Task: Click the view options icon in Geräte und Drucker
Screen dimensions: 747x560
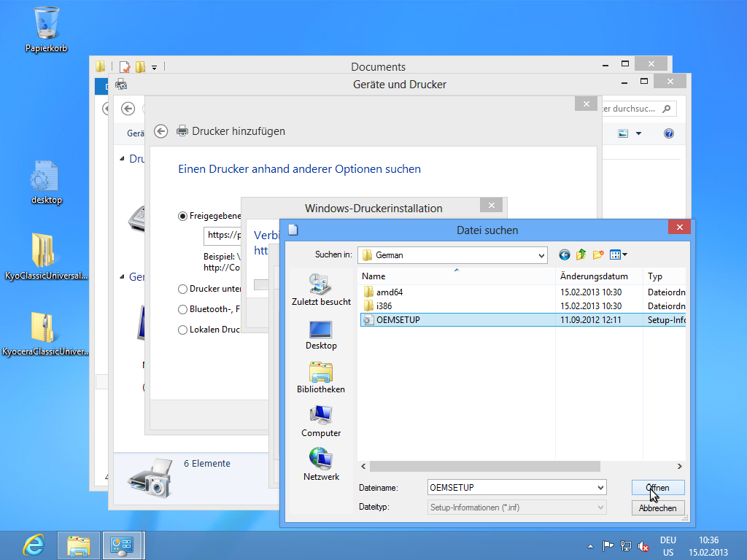Action: pos(623,133)
